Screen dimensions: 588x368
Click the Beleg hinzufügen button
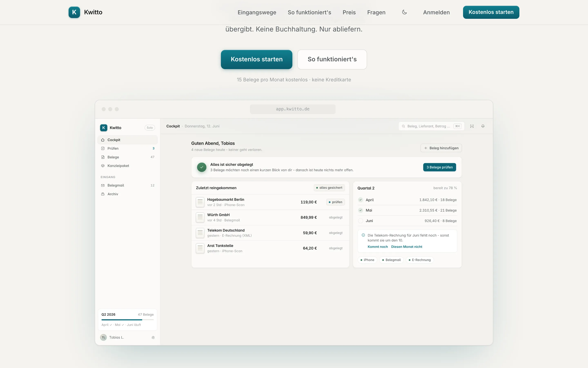coord(441,148)
